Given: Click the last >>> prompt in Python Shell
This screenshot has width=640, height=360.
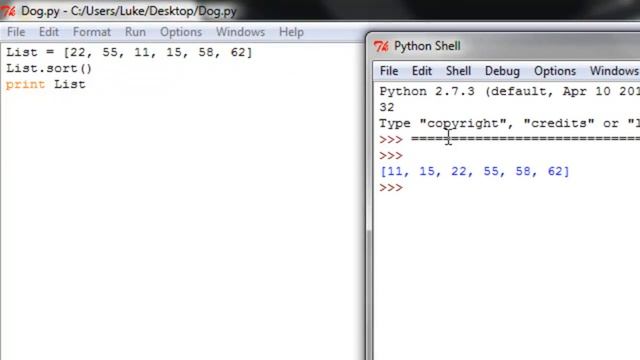Looking at the screenshot, I should pos(391,188).
